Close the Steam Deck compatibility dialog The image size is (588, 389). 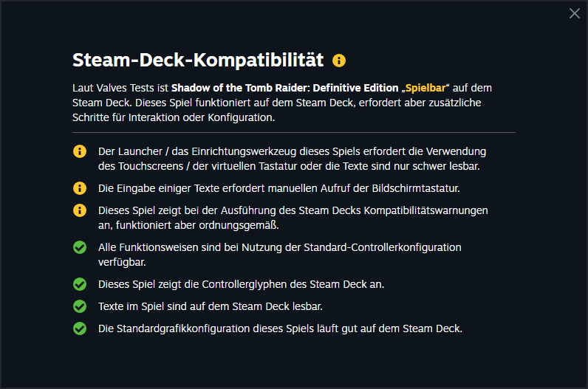[574, 13]
